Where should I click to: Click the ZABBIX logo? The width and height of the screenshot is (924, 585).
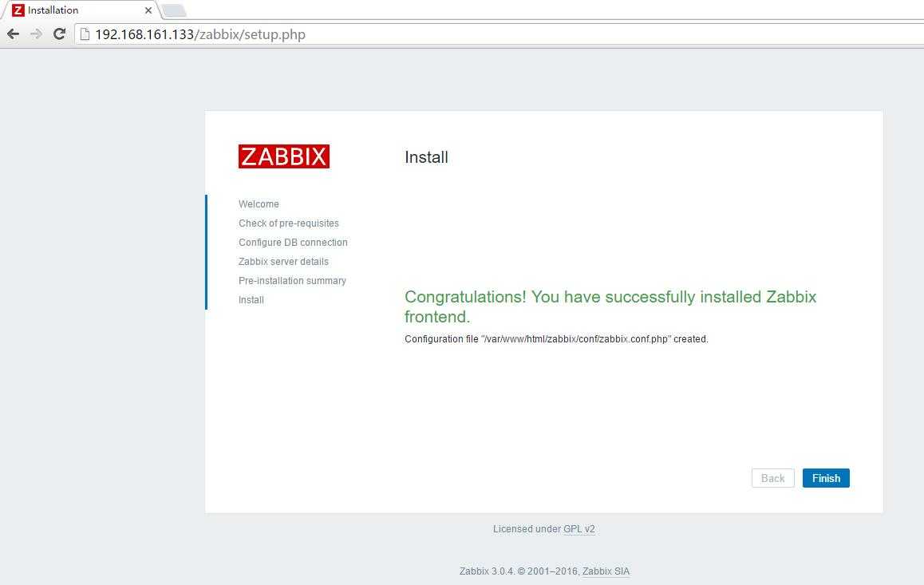(284, 156)
